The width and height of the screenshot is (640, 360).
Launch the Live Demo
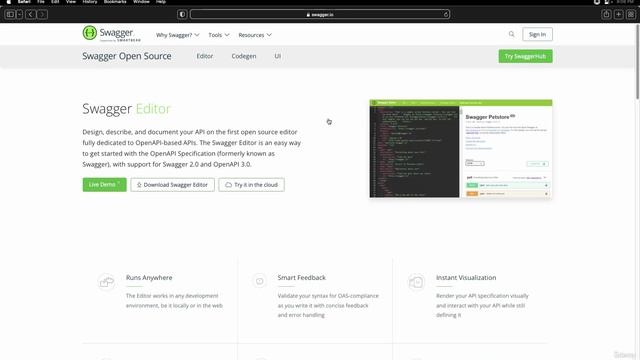(x=104, y=184)
